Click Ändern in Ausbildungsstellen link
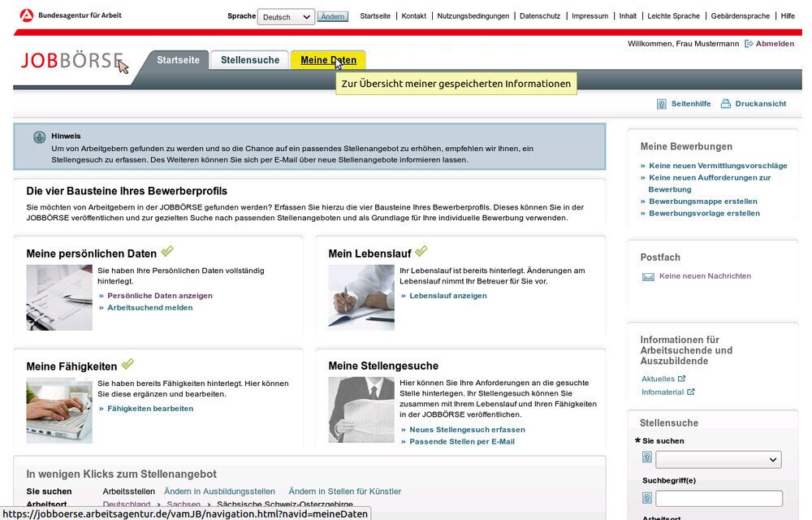Screen dimensions: 812x520 (x=219, y=491)
